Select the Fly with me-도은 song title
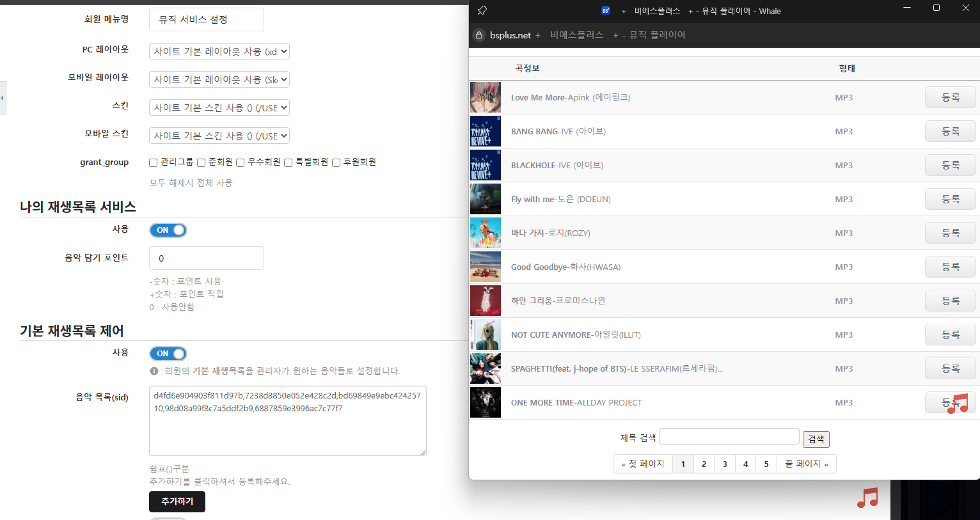Screen dimensions: 980x520 [x=561, y=199]
